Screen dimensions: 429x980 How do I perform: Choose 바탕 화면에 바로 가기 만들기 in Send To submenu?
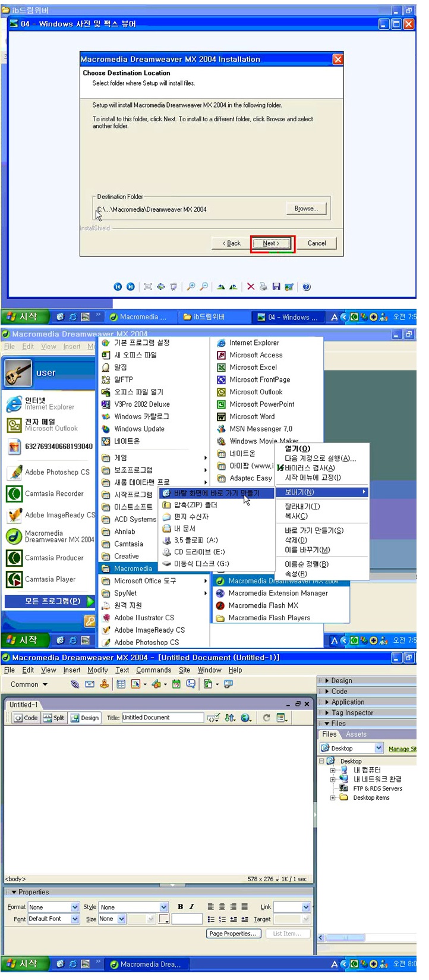pyautogui.click(x=217, y=493)
